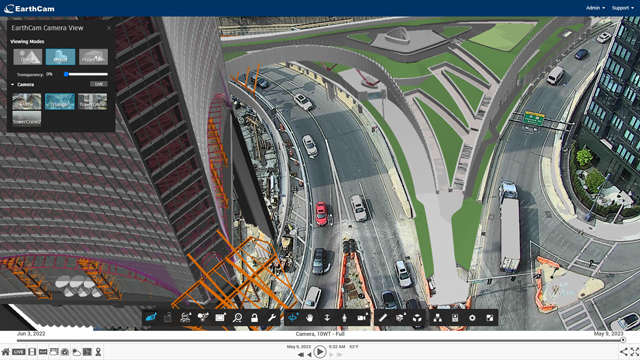This screenshot has height=360, width=640.
Task: Click the 'Camera, 10WT - Full' label
Action: pyautogui.click(x=320, y=334)
